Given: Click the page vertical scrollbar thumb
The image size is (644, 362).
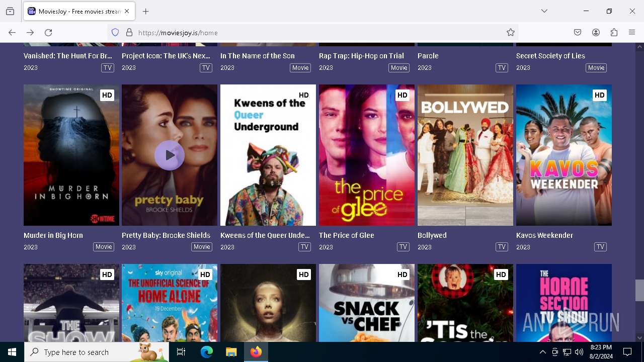Looking at the screenshot, I should point(639,290).
